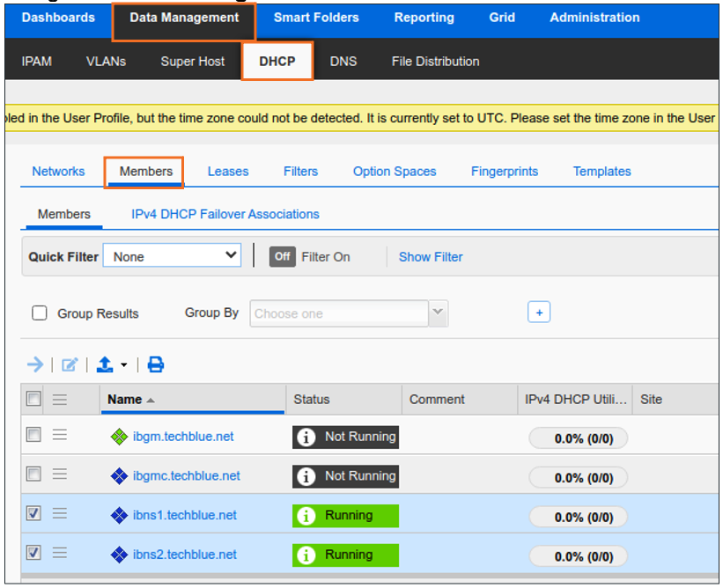Open the ibgm.techblue.net member link
The width and height of the screenshot is (723, 588).
click(x=183, y=437)
